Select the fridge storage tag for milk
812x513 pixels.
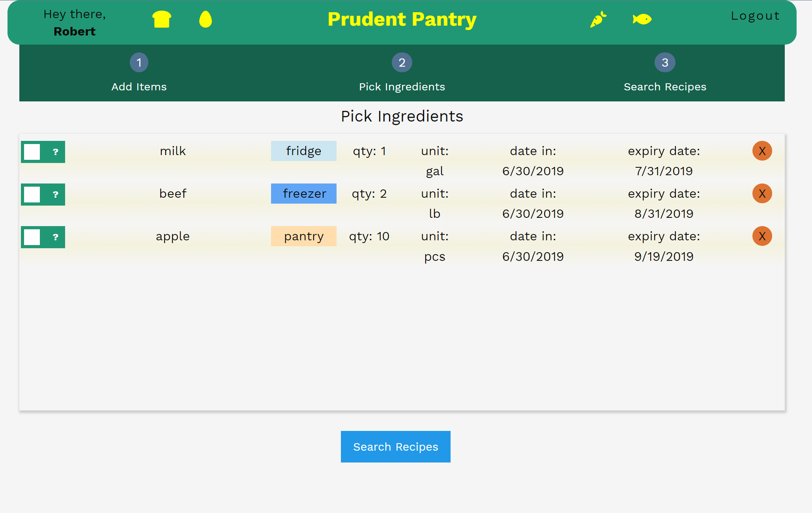304,151
